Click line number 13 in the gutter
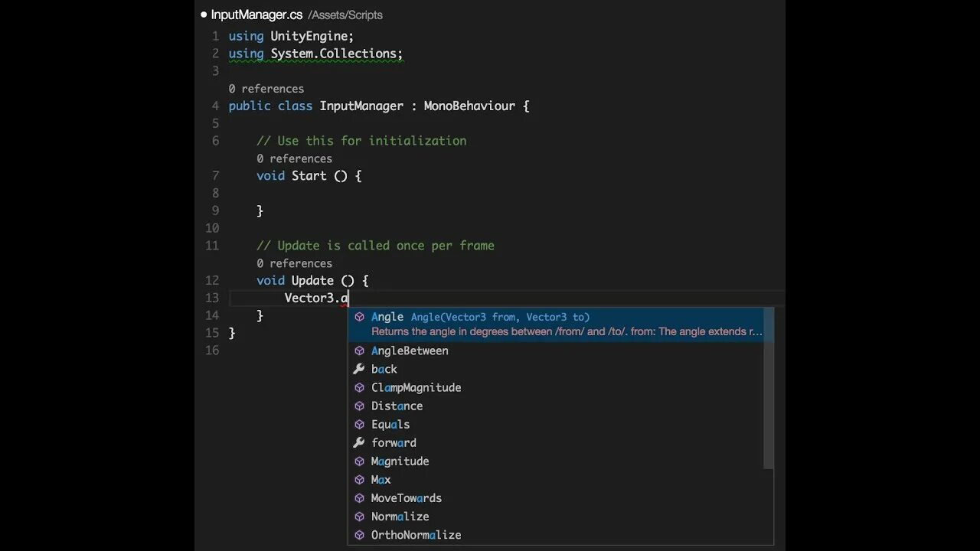 pyautogui.click(x=212, y=298)
